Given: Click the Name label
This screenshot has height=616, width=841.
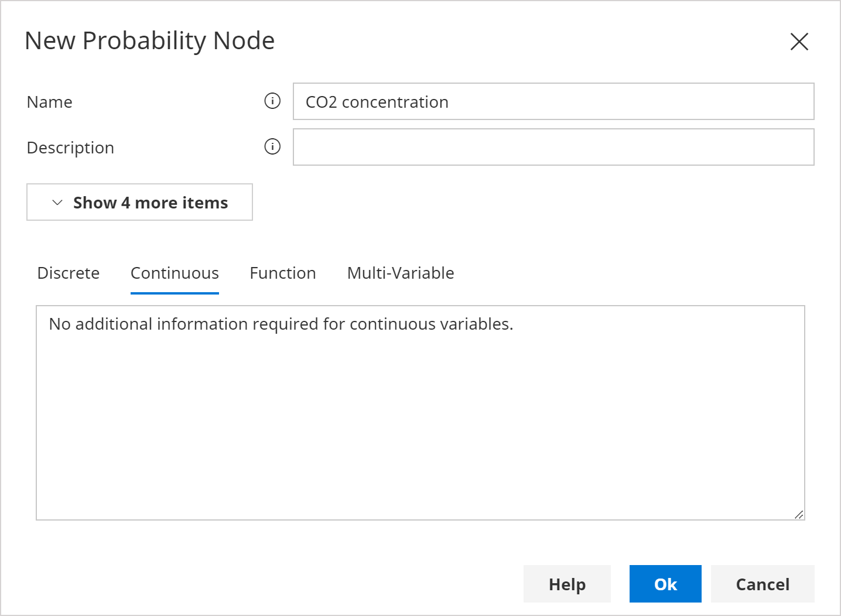Looking at the screenshot, I should 49,101.
